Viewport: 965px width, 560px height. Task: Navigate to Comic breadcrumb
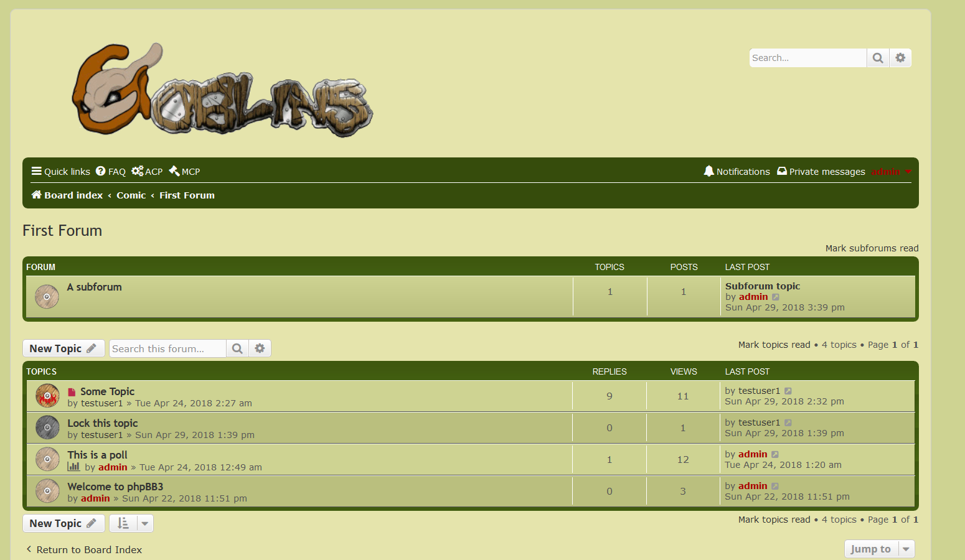click(131, 195)
